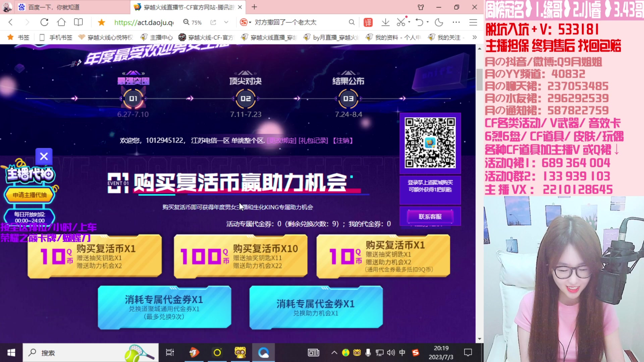Bookmark this page with the star icon

[101, 22]
